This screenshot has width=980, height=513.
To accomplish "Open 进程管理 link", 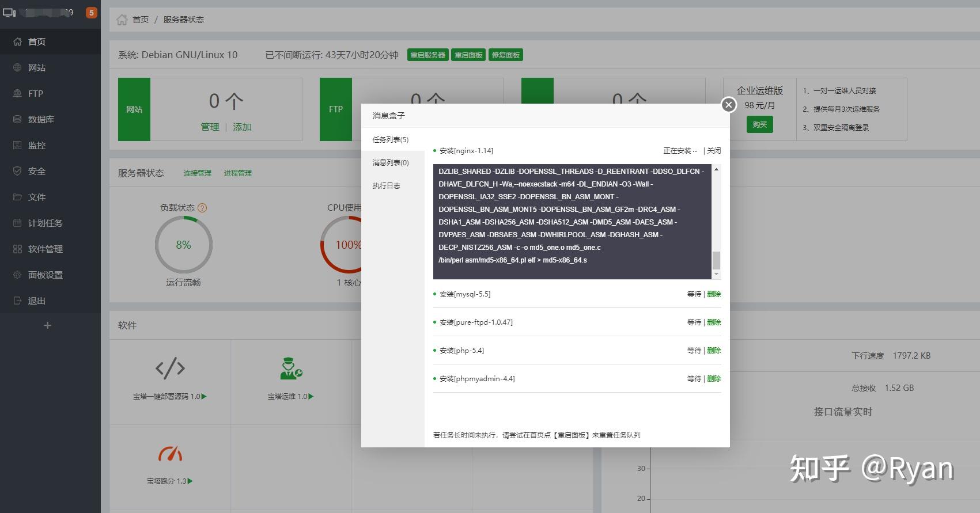I will [238, 173].
